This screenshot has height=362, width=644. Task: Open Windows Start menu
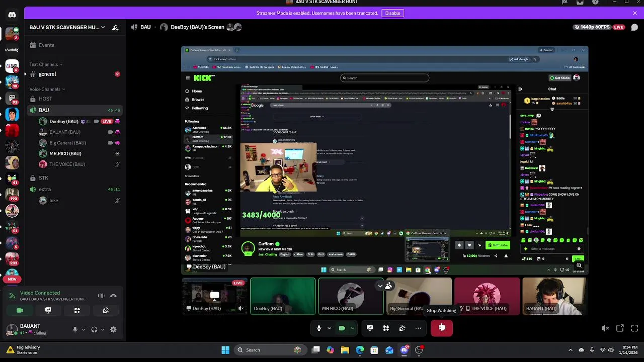(225, 350)
